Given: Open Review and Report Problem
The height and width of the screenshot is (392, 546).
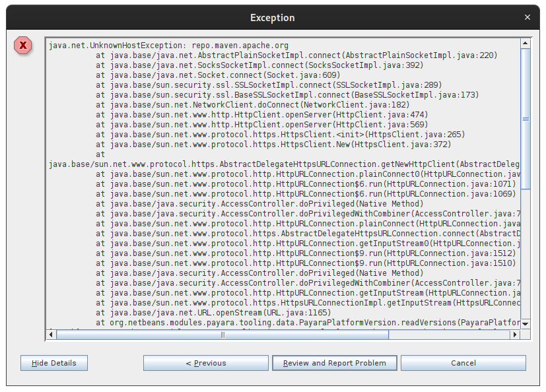Looking at the screenshot, I should pos(334,363).
